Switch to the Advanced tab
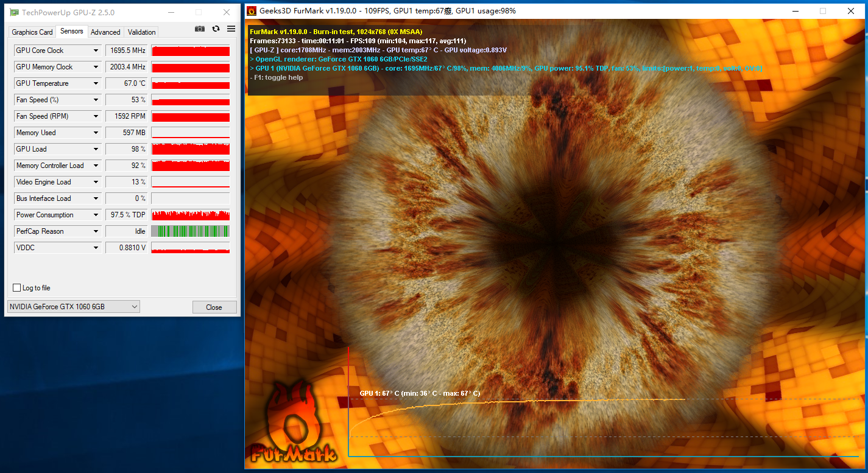 (x=105, y=32)
